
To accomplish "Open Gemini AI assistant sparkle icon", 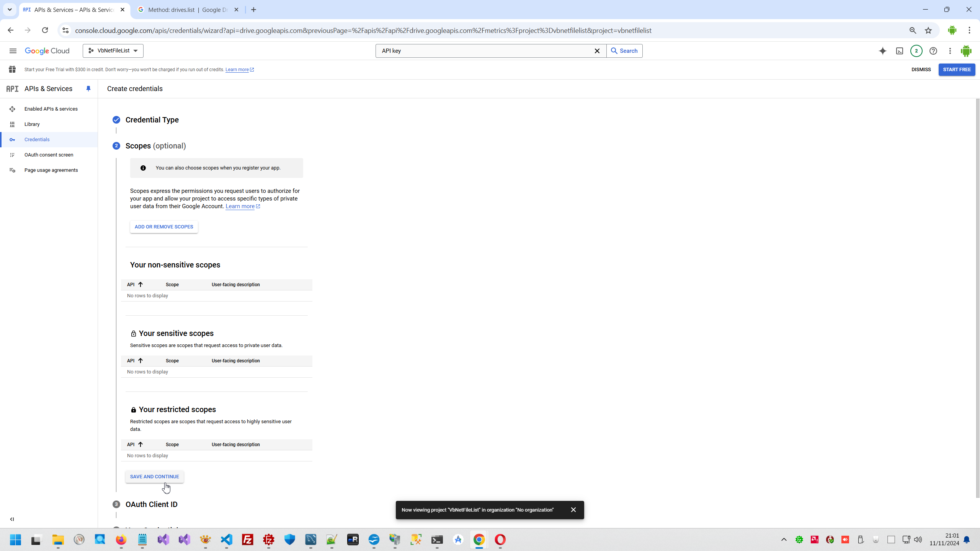I will click(x=882, y=51).
